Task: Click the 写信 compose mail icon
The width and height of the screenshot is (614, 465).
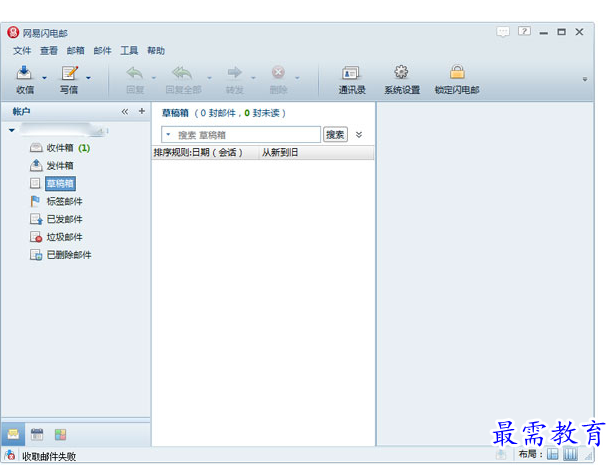Action: [69, 73]
